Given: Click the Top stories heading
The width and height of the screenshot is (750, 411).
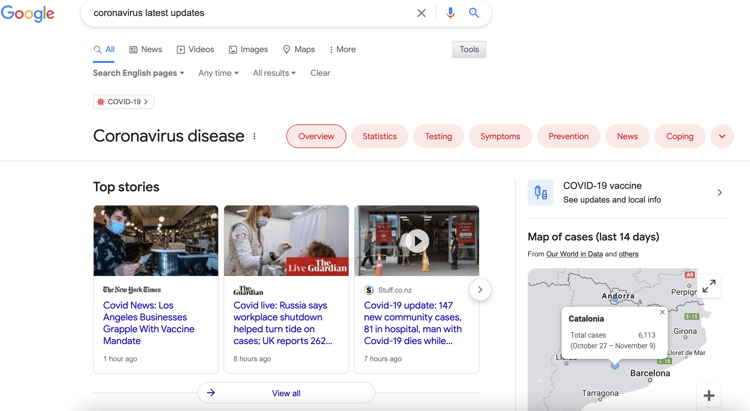Looking at the screenshot, I should 126,187.
